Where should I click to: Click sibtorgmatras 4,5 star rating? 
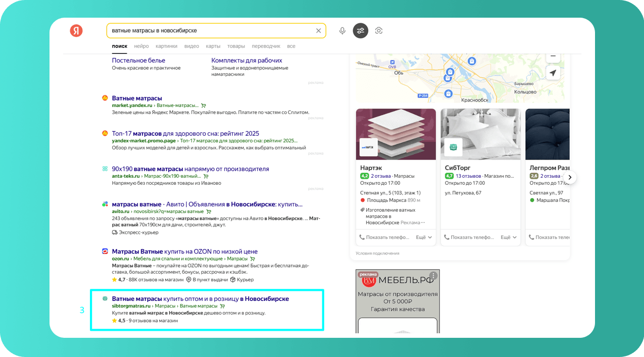click(118, 321)
